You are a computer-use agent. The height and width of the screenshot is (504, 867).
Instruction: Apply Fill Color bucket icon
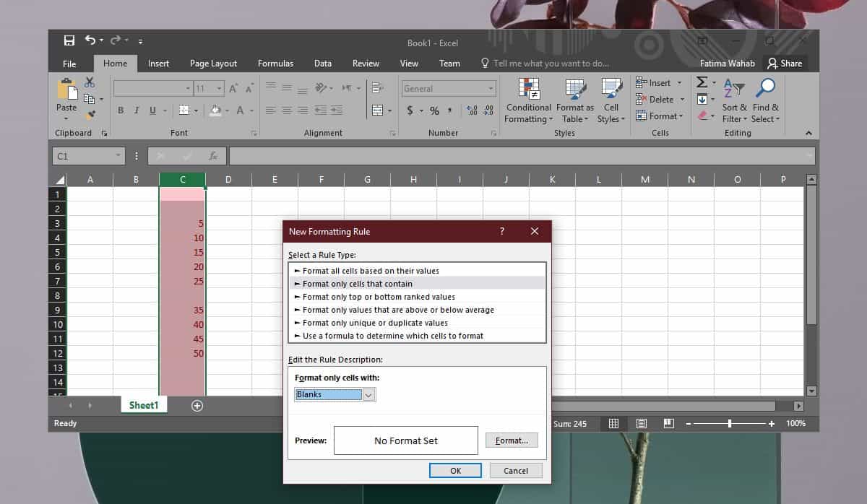[215, 110]
